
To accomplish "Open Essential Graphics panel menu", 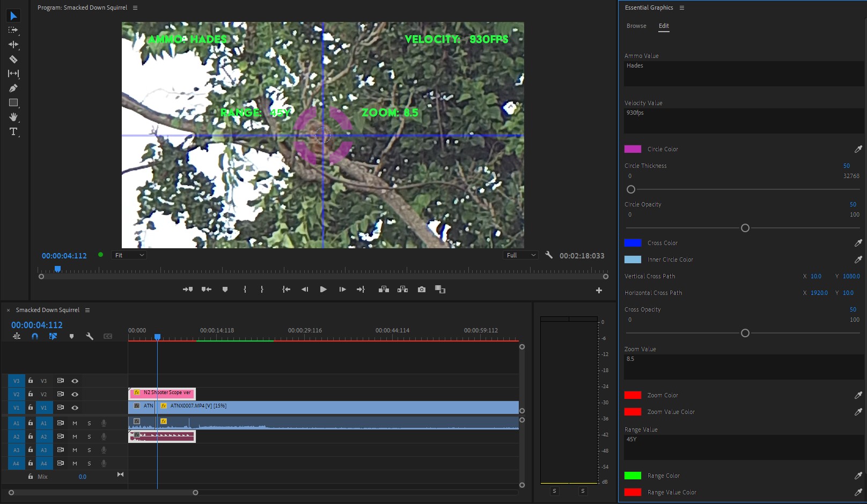I will (x=682, y=8).
